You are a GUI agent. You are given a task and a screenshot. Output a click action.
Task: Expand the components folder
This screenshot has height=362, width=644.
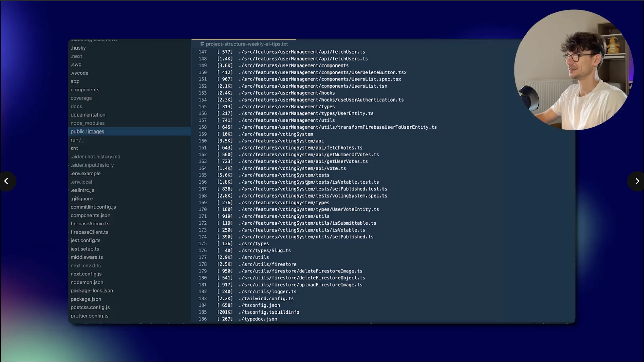pos(85,90)
